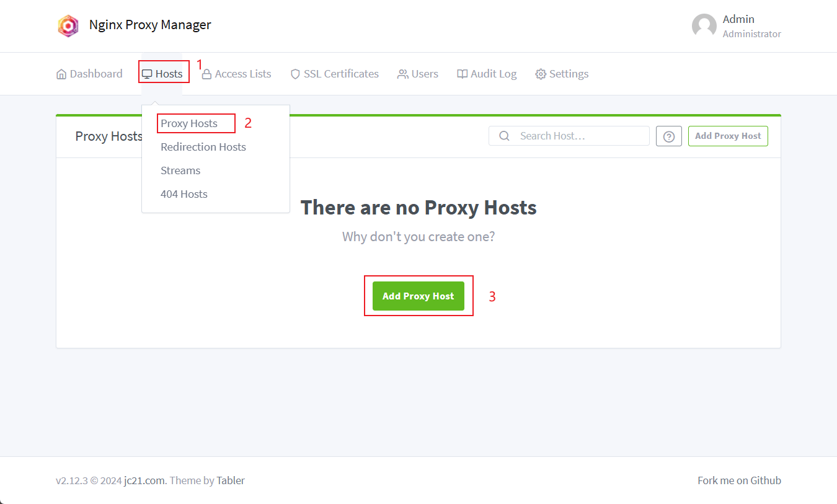Open 404 Hosts from the menu
This screenshot has height=504, width=837.
pos(184,194)
